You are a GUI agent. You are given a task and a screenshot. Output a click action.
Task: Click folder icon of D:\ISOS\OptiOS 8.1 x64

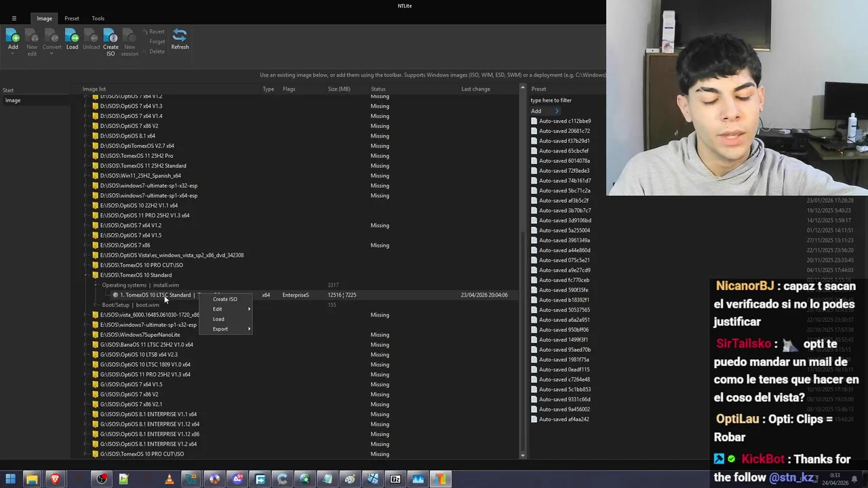pyautogui.click(x=95, y=136)
